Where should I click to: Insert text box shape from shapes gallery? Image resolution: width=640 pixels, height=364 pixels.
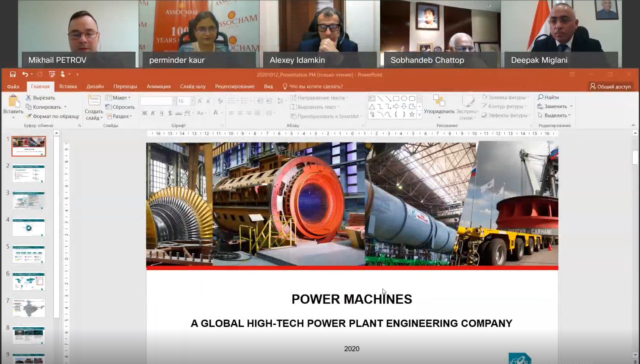(372, 98)
